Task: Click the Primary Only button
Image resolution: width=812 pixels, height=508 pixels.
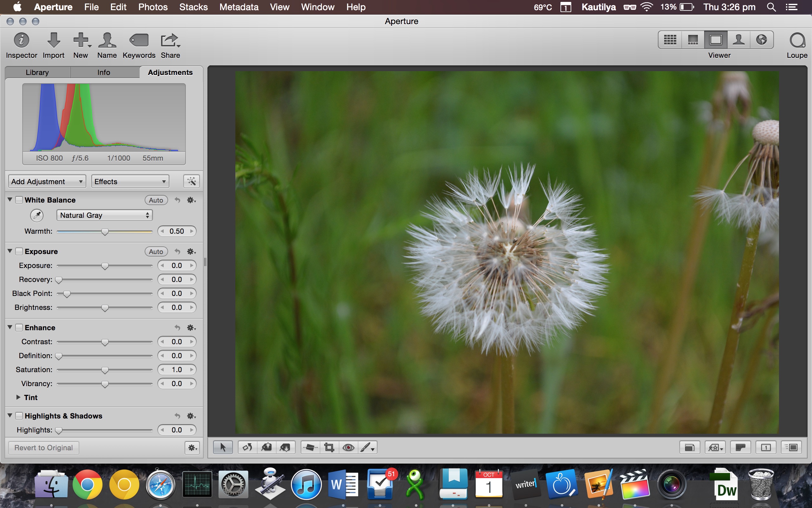Action: coord(766,448)
